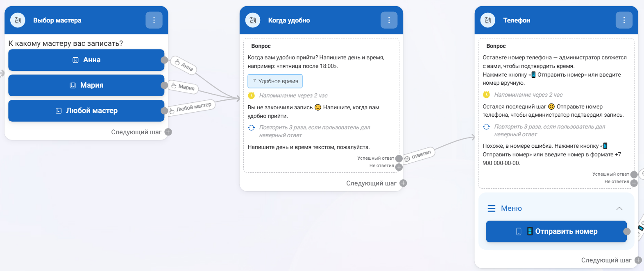Click the «Любой мастер» label on the connection line
This screenshot has width=644, height=271.
[x=191, y=108]
